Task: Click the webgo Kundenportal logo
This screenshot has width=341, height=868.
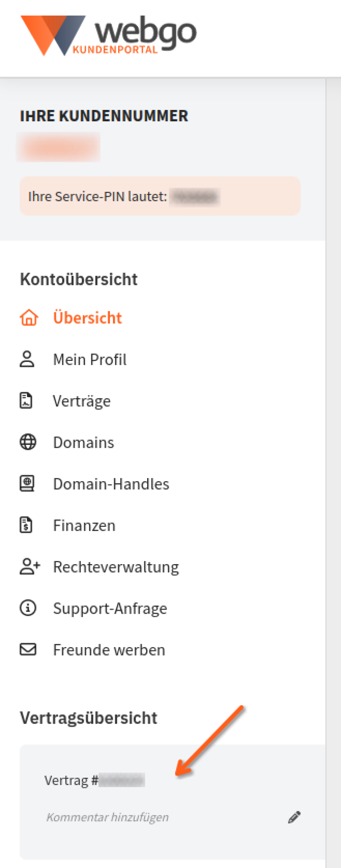Action: click(108, 35)
